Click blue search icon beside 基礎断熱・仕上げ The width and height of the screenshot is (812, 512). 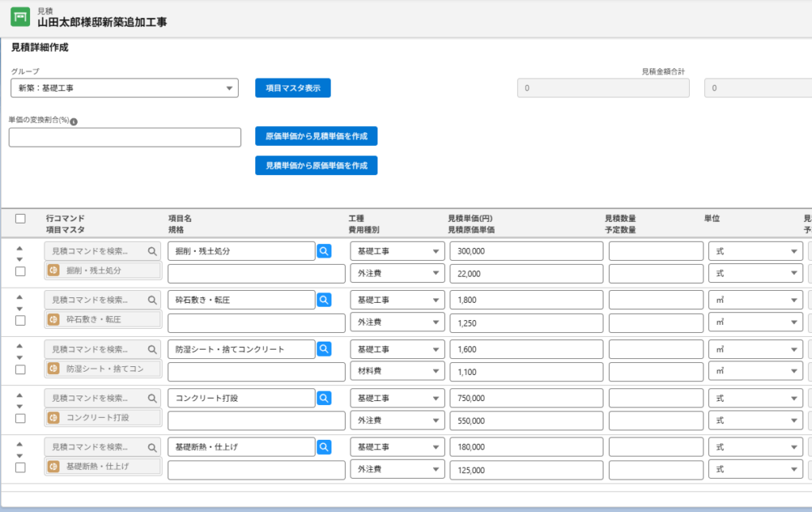tap(324, 447)
